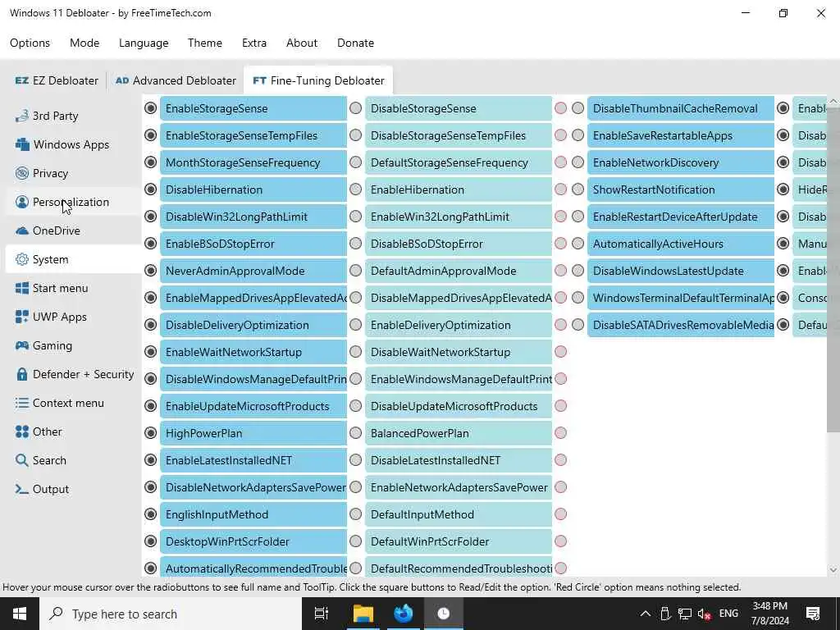Viewport: 840px width, 630px height.
Task: Click the muted speaker tray icon
Action: (x=704, y=614)
